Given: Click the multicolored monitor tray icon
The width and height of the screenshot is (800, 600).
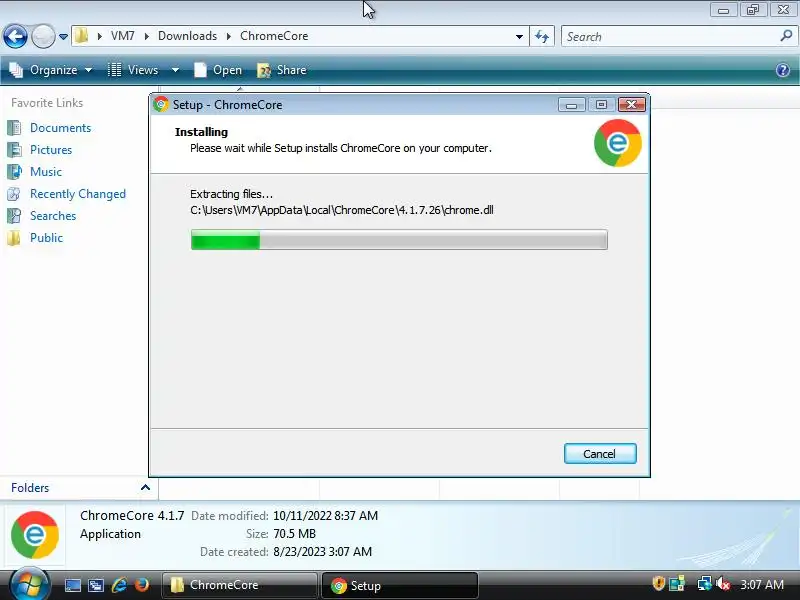Looking at the screenshot, I should 677,584.
